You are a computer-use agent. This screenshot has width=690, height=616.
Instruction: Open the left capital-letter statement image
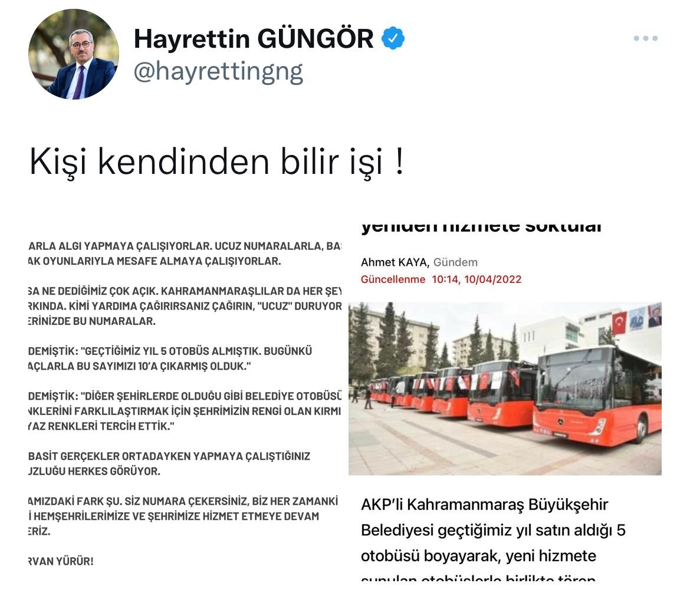point(185,403)
